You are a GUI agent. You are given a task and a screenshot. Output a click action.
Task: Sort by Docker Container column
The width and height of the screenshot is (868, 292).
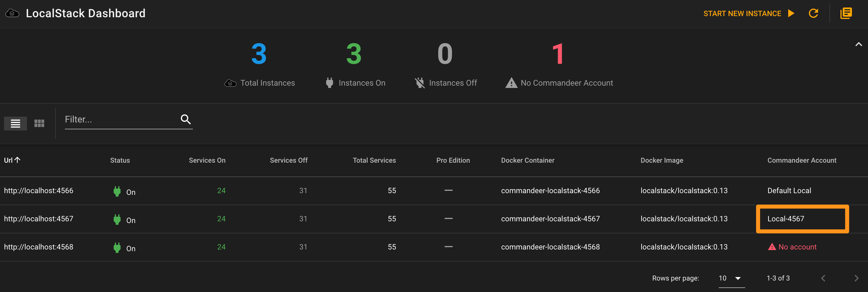pyautogui.click(x=527, y=160)
